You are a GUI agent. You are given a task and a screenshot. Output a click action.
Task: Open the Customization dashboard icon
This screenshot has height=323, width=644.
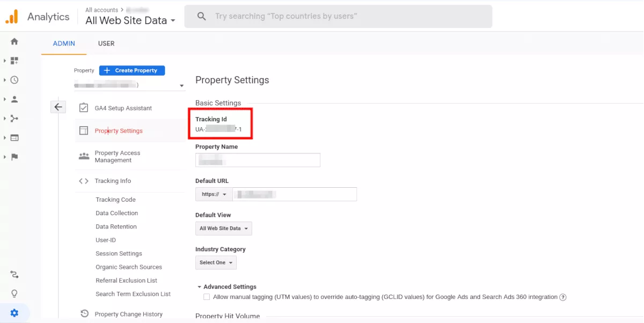(14, 61)
